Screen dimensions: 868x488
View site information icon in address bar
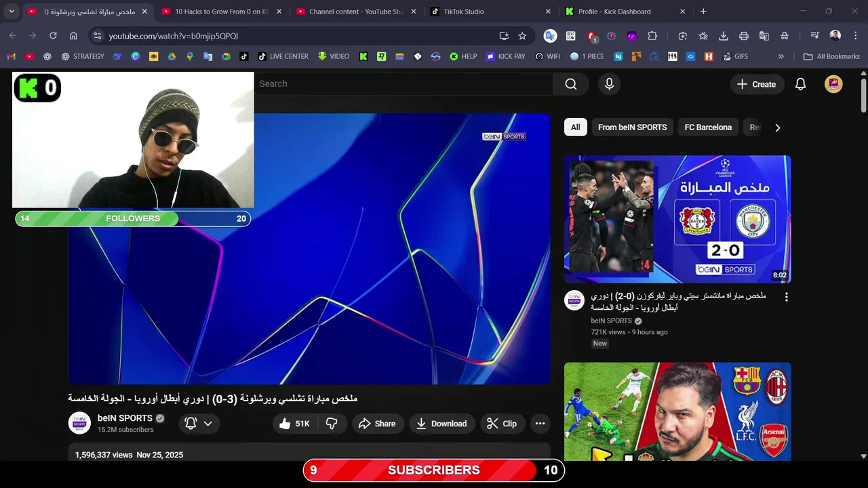97,36
